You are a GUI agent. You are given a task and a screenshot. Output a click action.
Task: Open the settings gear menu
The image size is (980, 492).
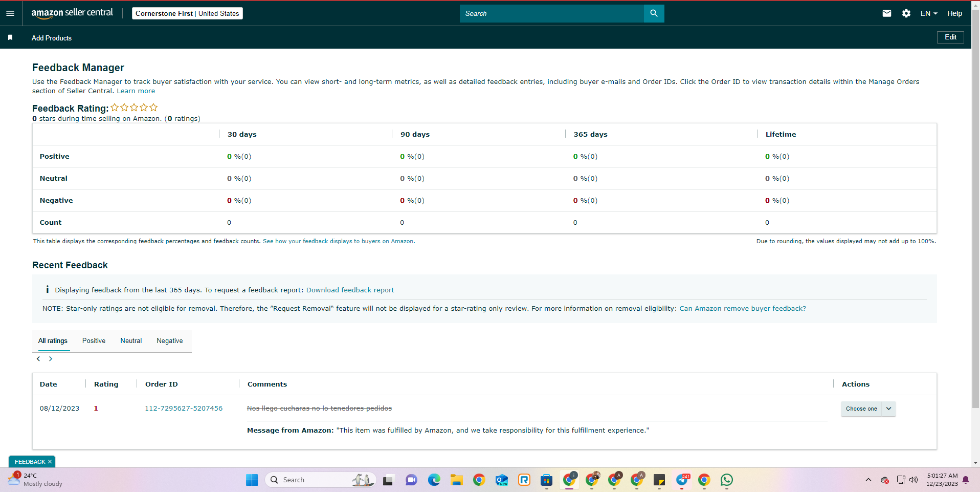pos(906,13)
